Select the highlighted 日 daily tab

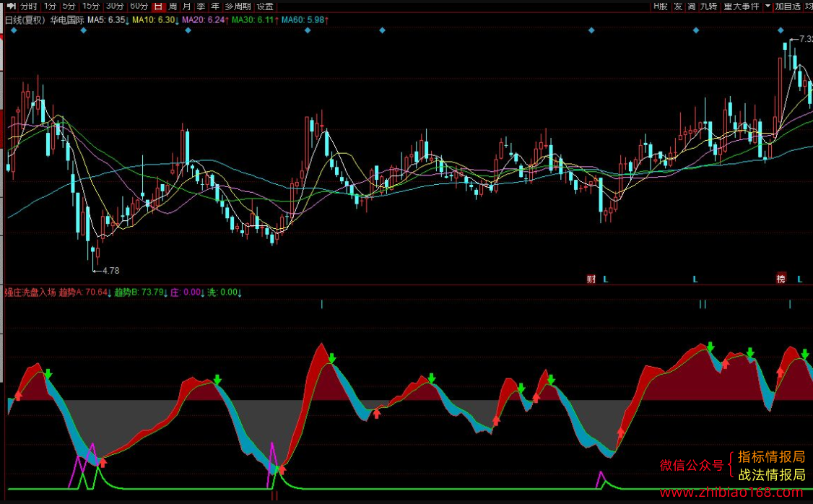159,6
